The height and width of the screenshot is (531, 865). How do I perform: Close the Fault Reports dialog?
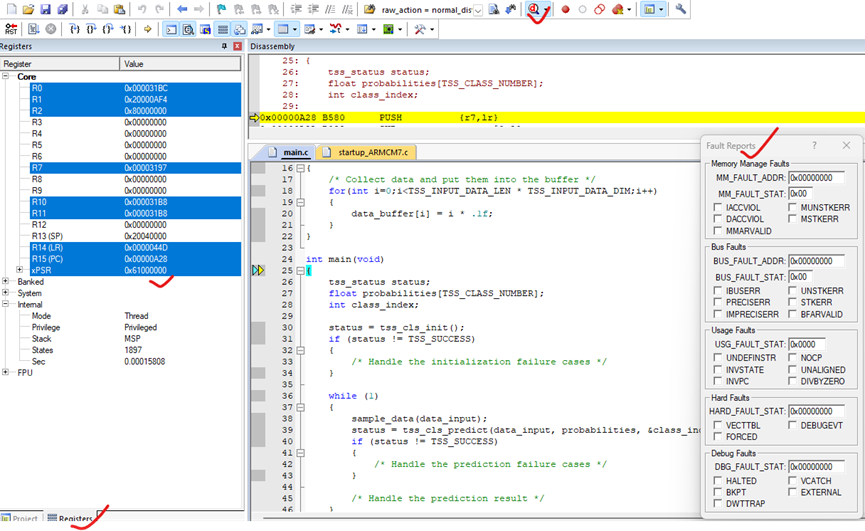pyautogui.click(x=846, y=145)
